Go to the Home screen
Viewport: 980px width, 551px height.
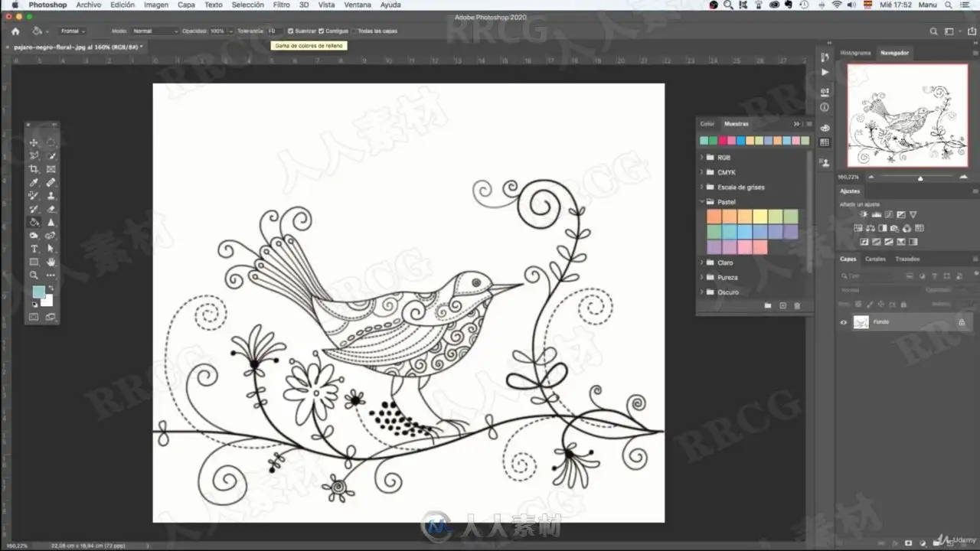(15, 31)
